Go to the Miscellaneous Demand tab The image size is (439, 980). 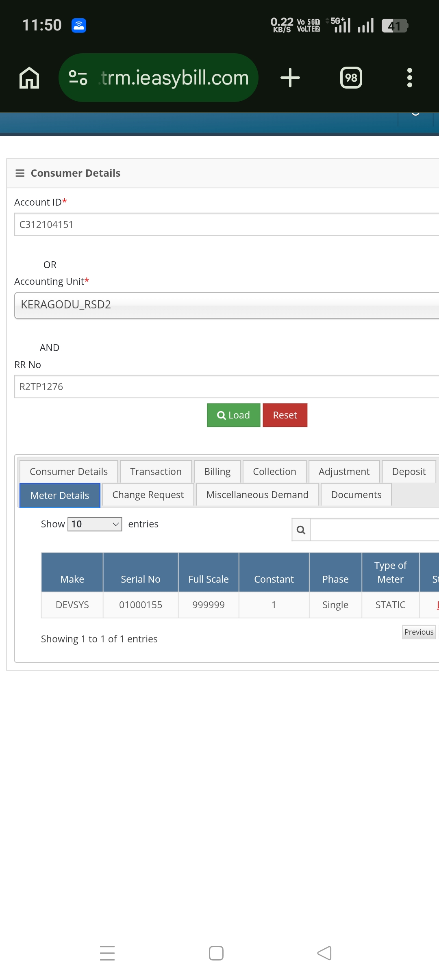pyautogui.click(x=257, y=495)
